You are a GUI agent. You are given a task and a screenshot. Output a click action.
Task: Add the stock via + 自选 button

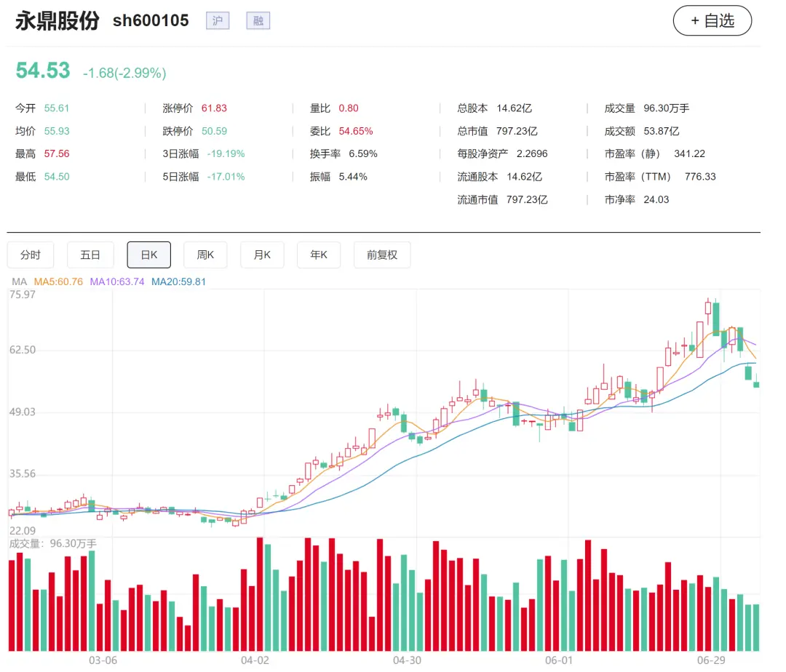pos(712,20)
